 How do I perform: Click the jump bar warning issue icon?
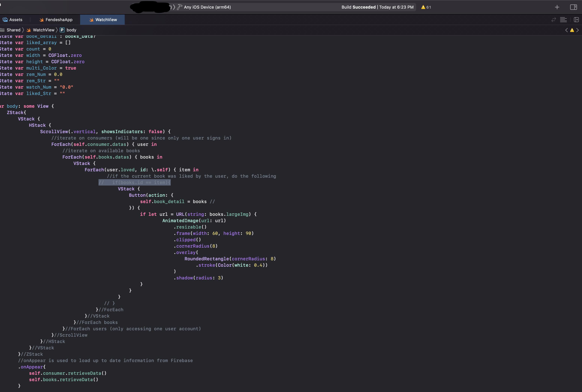pyautogui.click(x=572, y=30)
